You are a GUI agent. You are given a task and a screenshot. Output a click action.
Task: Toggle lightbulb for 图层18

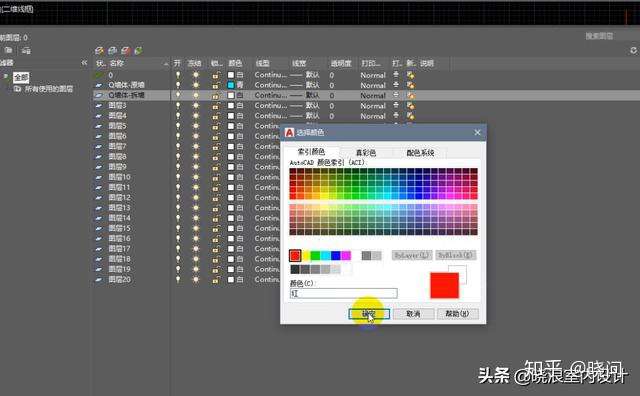tap(178, 259)
